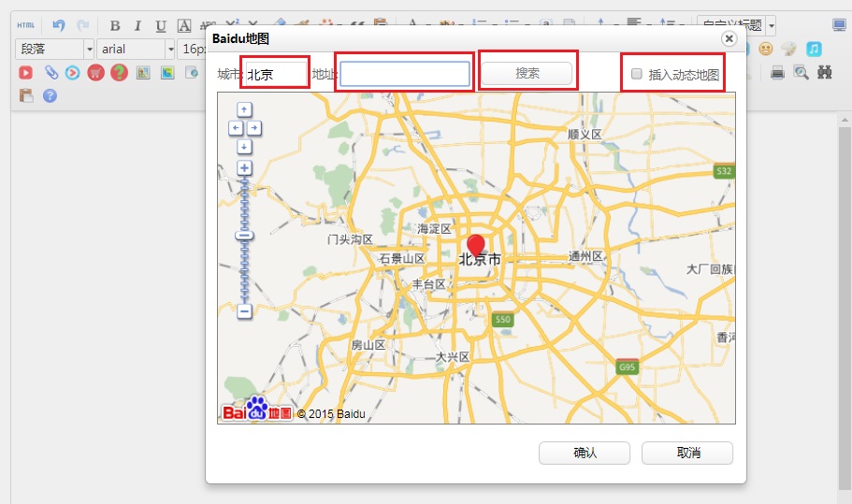Toggle Underline formatting
Image resolution: width=852 pixels, height=504 pixels.
161,25
